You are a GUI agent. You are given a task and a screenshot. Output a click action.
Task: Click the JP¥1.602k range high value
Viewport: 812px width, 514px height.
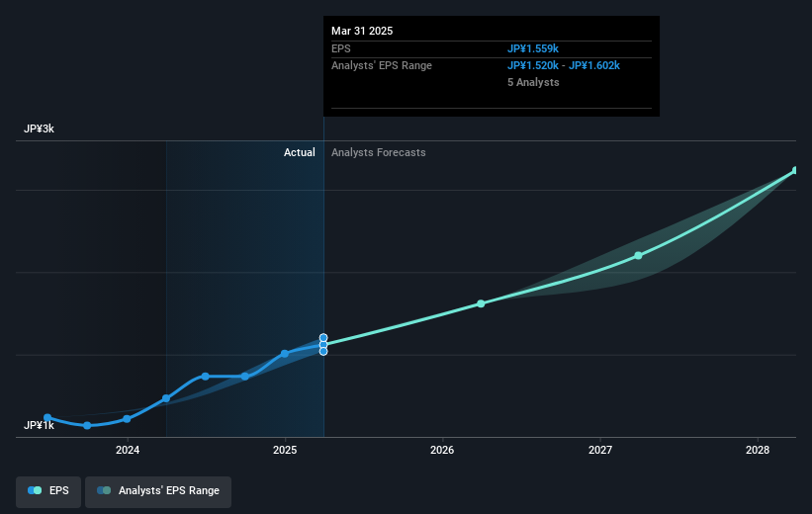coord(594,65)
